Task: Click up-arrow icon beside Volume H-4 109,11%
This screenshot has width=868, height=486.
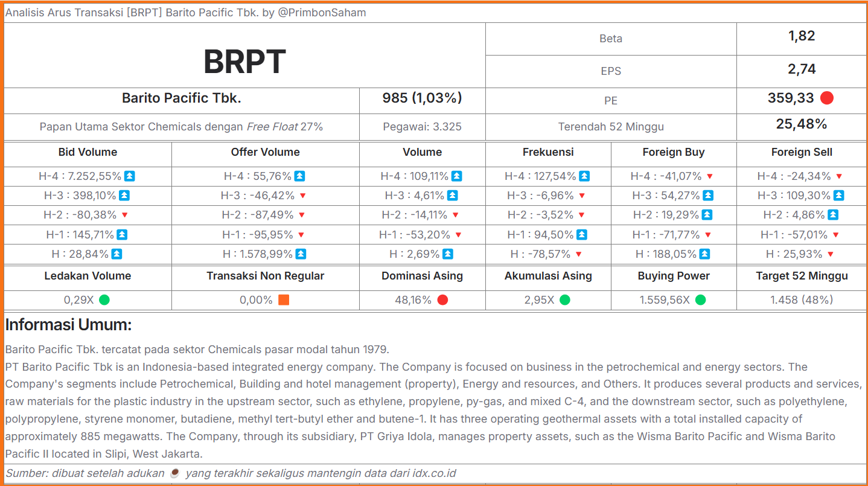Action: point(457,176)
